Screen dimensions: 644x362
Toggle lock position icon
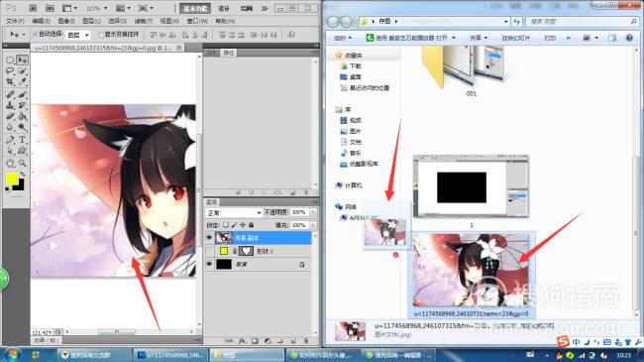(243, 225)
